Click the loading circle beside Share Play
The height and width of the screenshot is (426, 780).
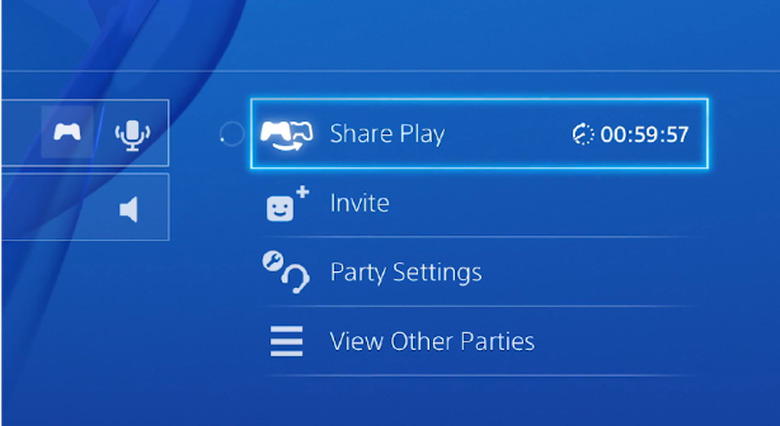(x=232, y=134)
